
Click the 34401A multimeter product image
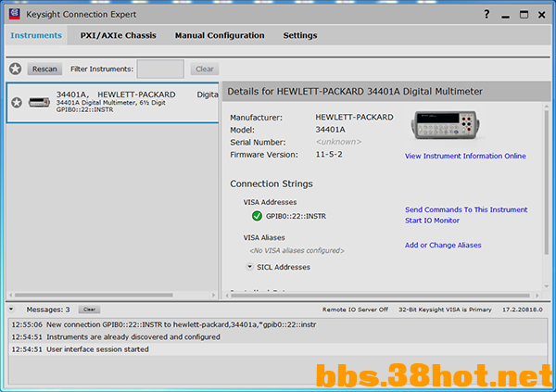[445, 125]
